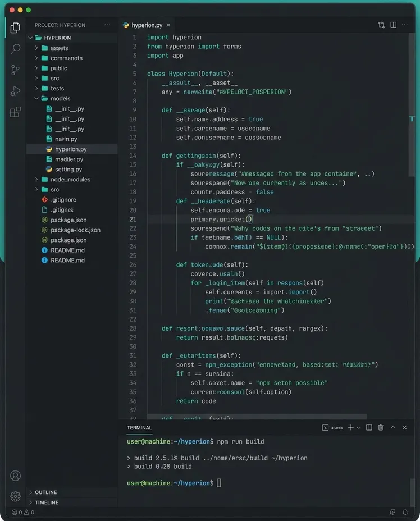Click the userk terminal shell profile icon

pos(325,428)
